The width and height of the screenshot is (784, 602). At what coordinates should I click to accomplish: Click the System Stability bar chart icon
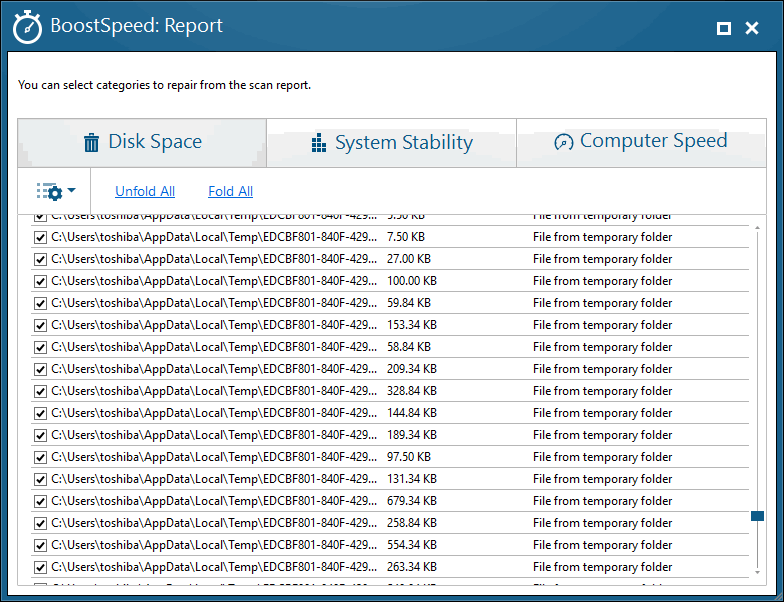click(x=318, y=142)
